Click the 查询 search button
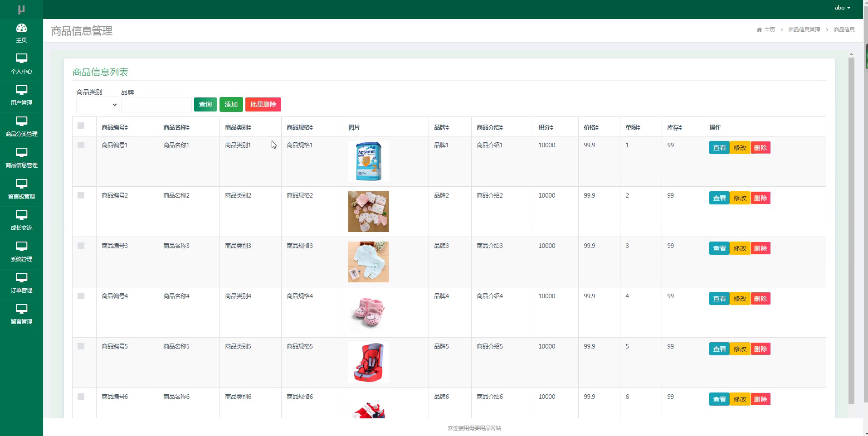 pos(205,105)
